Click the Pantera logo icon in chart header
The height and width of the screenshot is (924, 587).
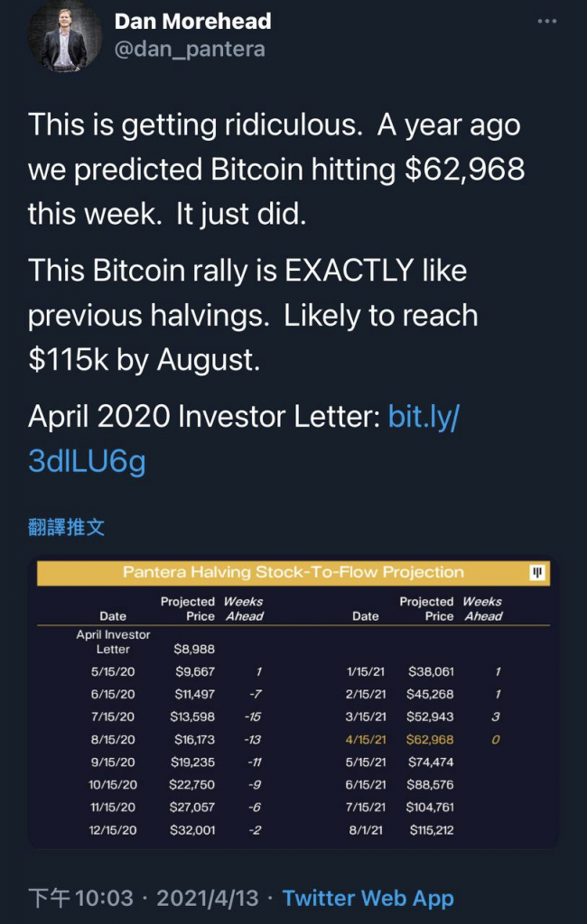coord(536,572)
